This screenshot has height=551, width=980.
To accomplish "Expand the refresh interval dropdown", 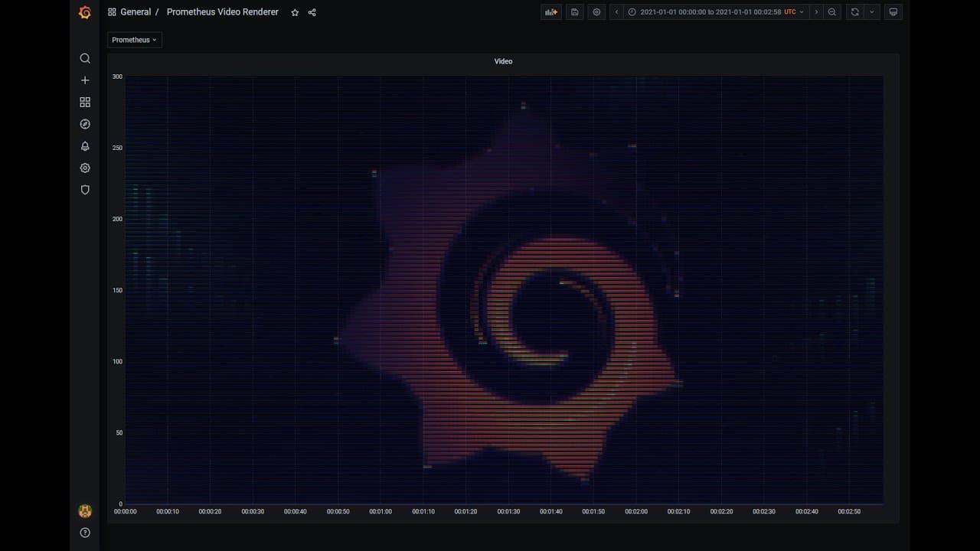I will [x=871, y=12].
